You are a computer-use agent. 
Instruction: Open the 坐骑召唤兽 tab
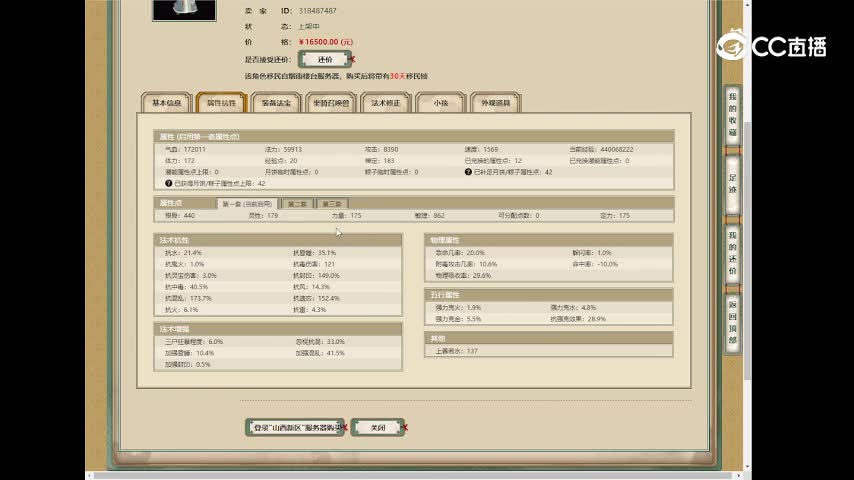click(x=331, y=102)
